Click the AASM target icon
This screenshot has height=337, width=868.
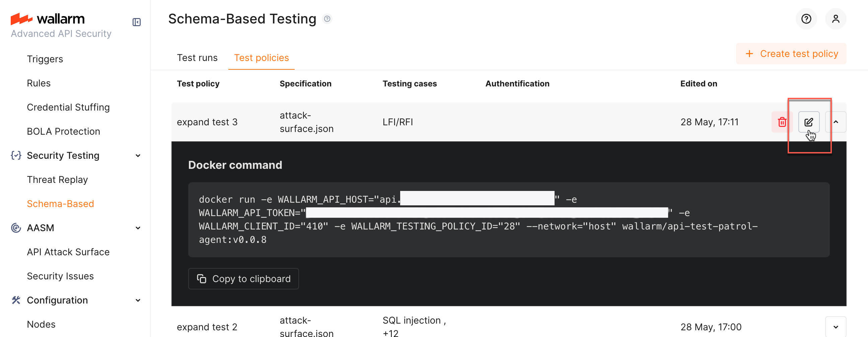coord(16,228)
